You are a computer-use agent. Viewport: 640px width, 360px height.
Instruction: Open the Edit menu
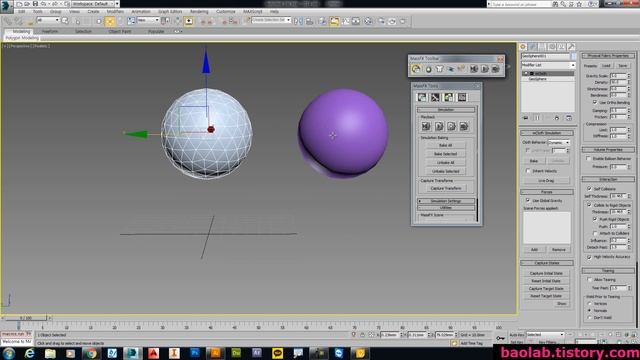click(x=22, y=11)
